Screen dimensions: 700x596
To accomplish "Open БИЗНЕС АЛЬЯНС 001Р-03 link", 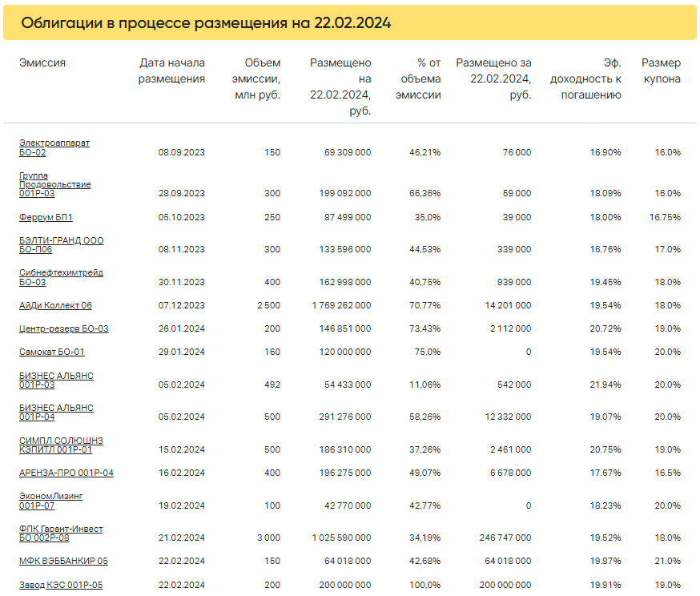I will (x=56, y=380).
